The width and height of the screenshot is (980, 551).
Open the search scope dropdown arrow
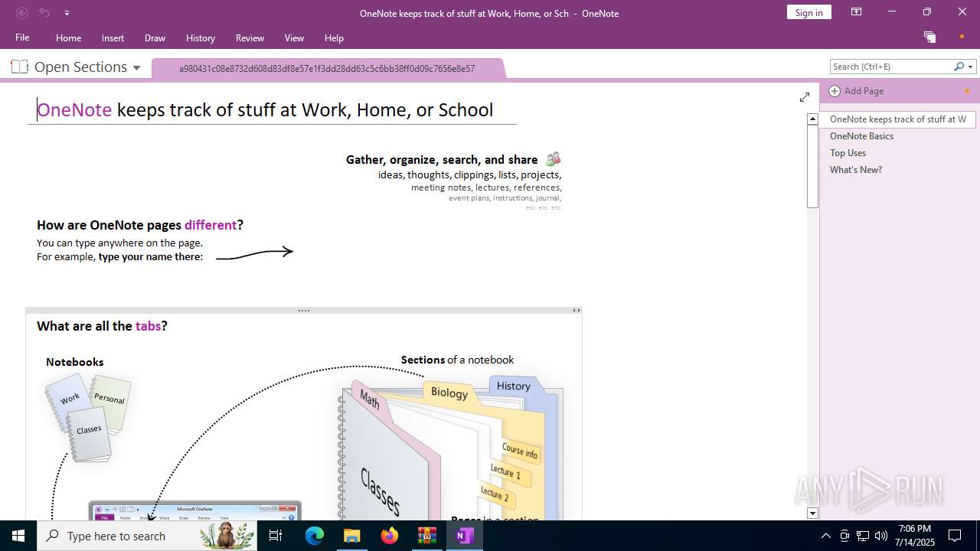[x=971, y=67]
